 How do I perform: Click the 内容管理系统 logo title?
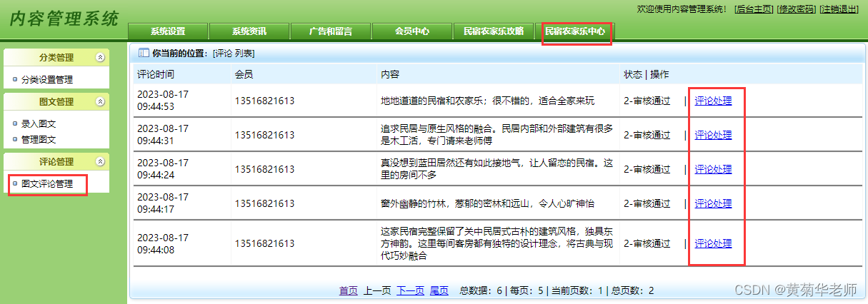point(64,19)
